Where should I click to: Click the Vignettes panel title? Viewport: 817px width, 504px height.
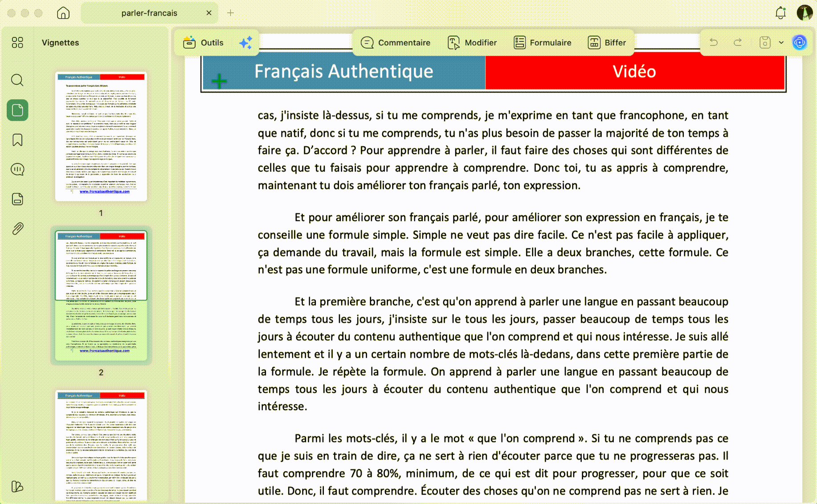tap(60, 43)
